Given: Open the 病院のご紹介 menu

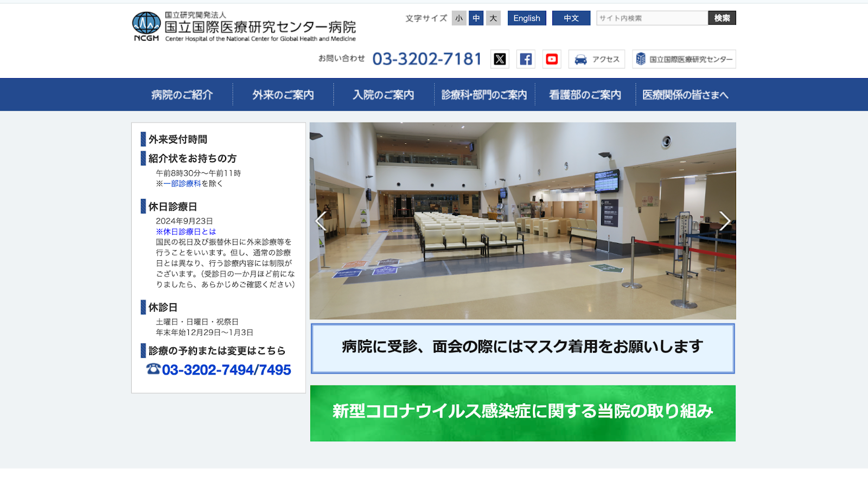Looking at the screenshot, I should click(x=182, y=95).
